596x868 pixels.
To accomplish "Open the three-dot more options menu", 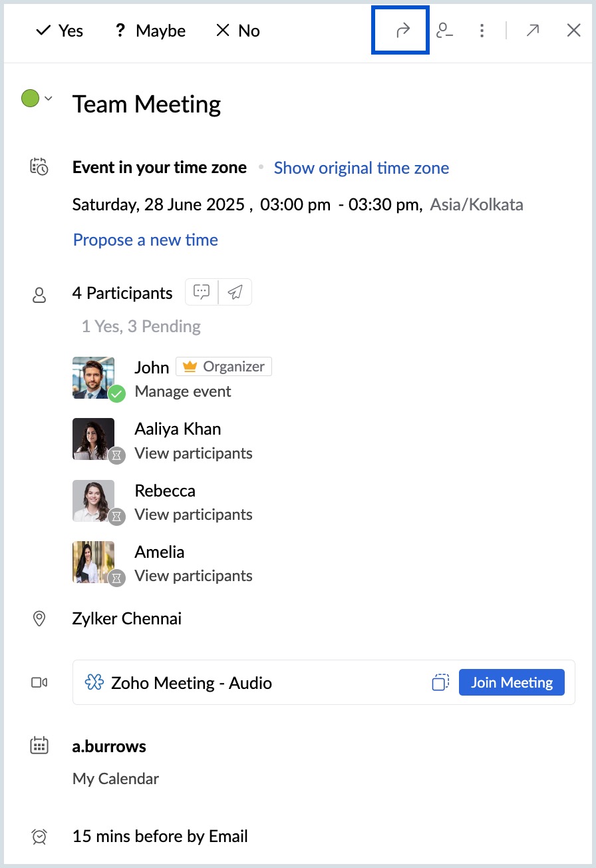I will [482, 31].
